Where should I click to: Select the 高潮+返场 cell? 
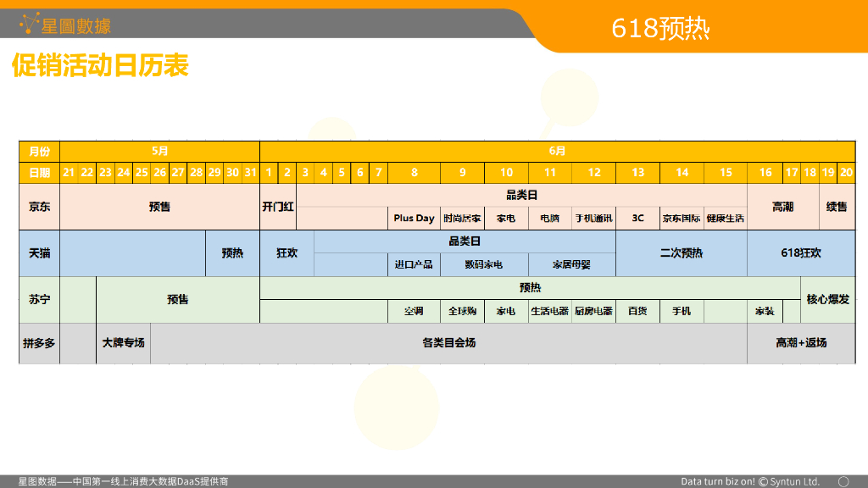800,343
